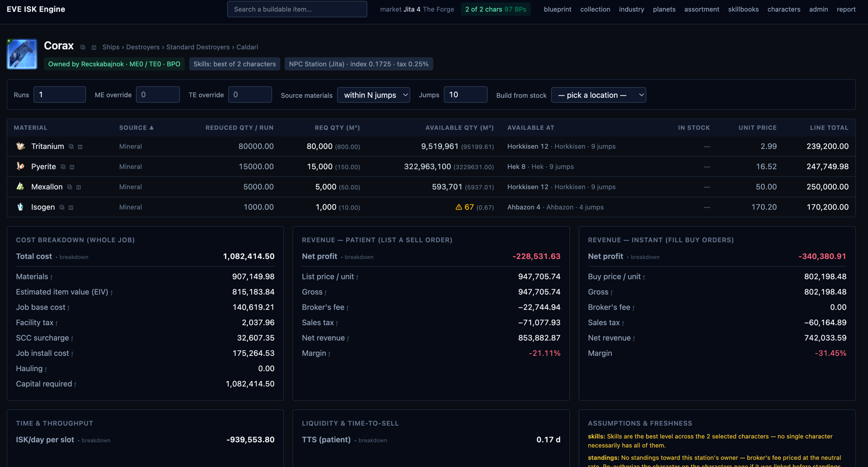Sort the table by the Source column

136,128
